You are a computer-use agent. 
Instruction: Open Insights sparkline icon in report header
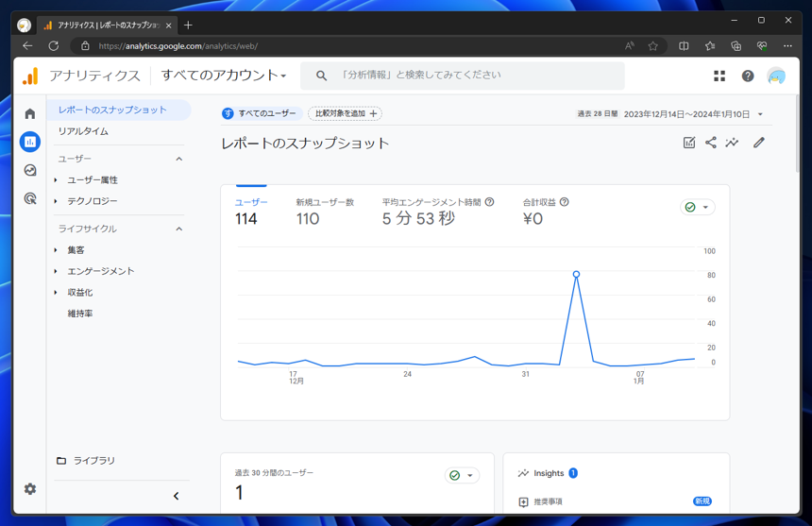(732, 143)
